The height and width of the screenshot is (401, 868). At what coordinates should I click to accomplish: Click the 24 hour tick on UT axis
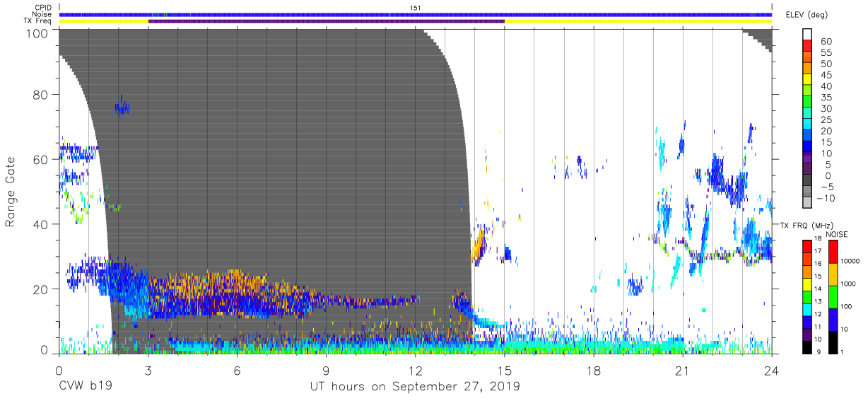pos(772,371)
